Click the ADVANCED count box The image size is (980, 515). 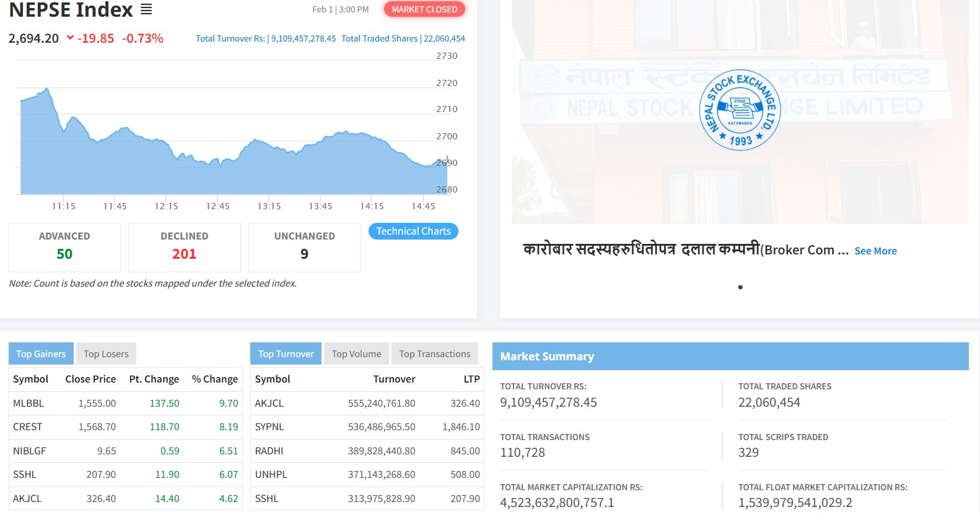pos(64,247)
